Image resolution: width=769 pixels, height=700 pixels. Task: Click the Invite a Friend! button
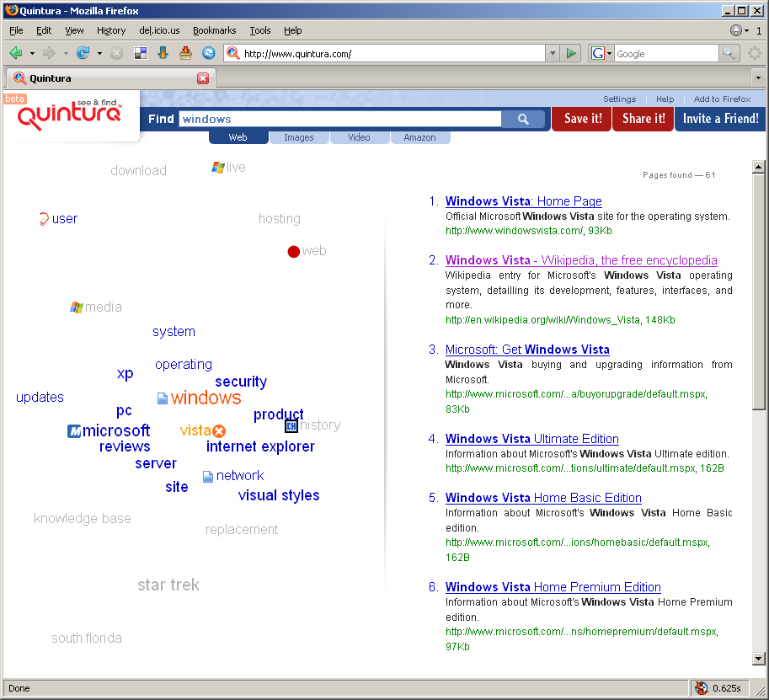pos(720,119)
